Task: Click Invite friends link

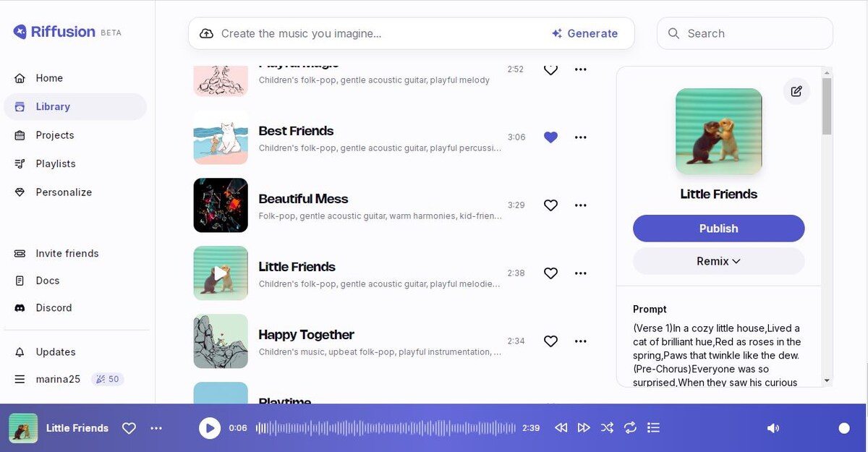Action: pyautogui.click(x=67, y=253)
